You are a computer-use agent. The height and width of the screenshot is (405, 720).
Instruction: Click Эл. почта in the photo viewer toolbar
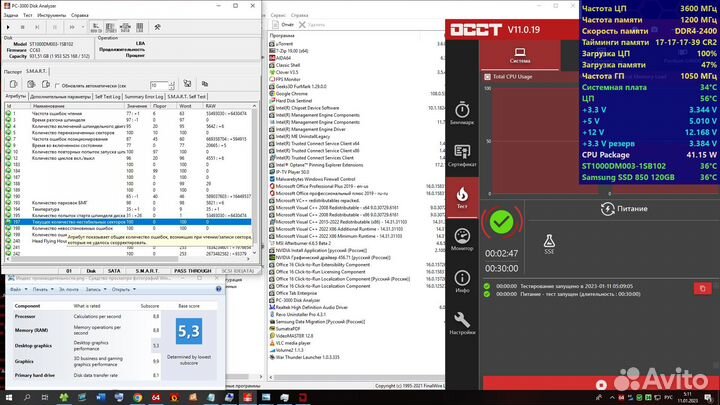pos(68,290)
